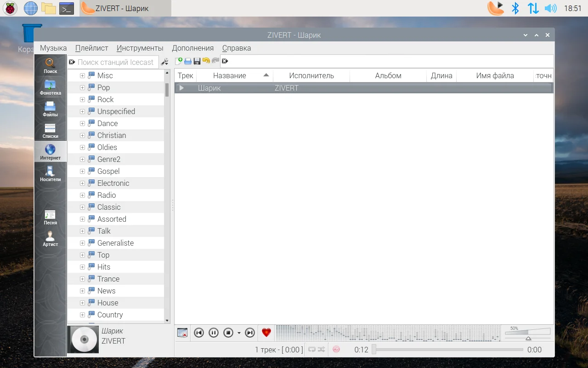This screenshot has height=368, width=588.
Task: Open the system volume tray icon
Action: pos(550,8)
